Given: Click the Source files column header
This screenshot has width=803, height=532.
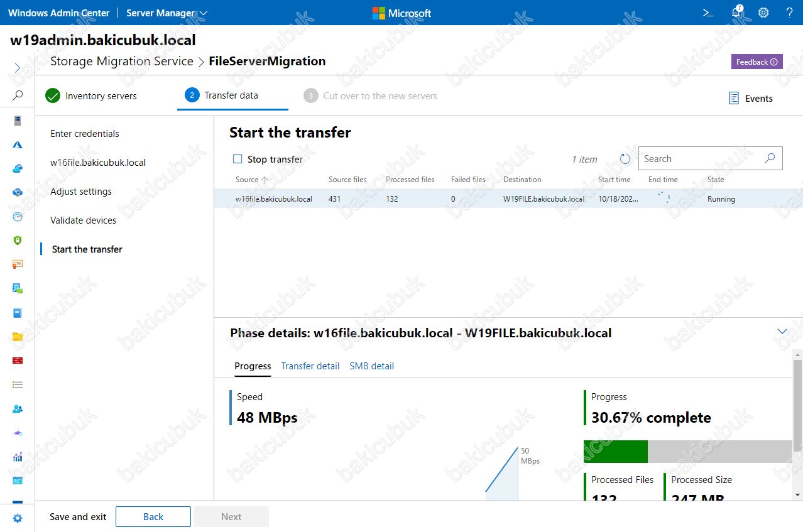Looking at the screenshot, I should (x=347, y=180).
